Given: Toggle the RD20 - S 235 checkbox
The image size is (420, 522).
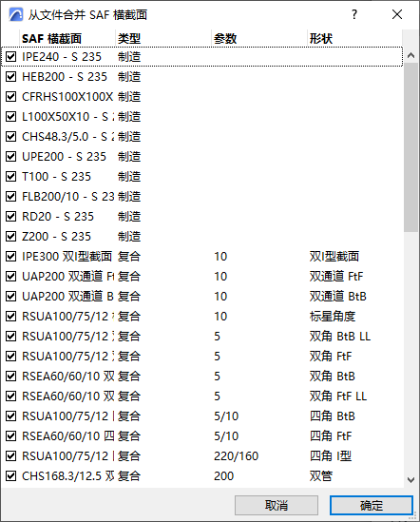Looking at the screenshot, I should tap(11, 217).
